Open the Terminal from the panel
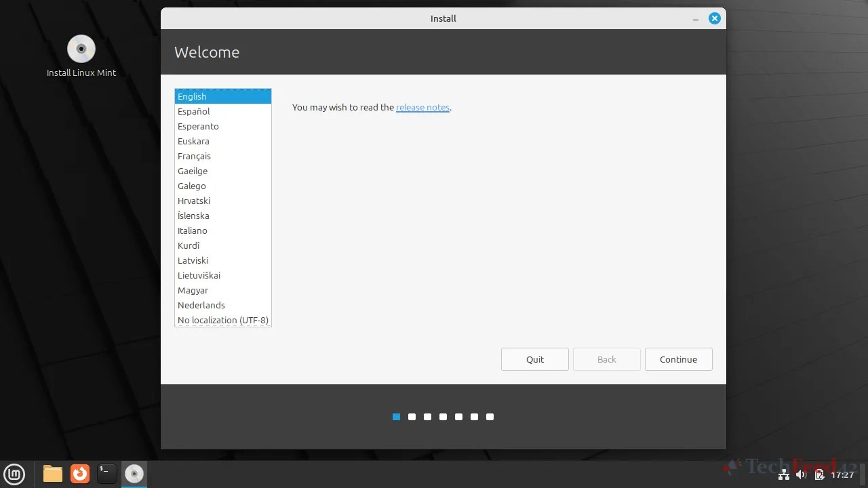The image size is (868, 488). [107, 473]
